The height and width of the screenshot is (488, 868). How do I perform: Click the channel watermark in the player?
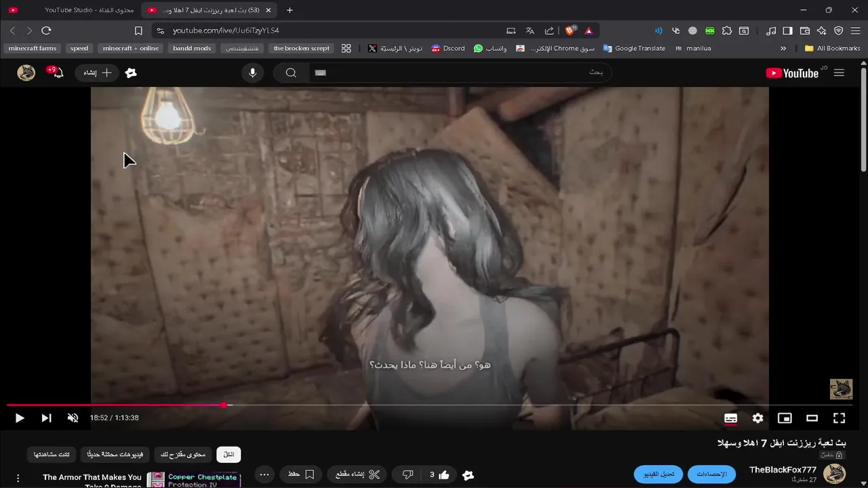click(841, 389)
